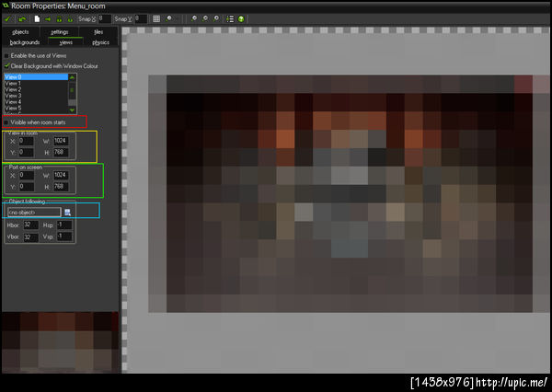Switch to the settings tab
552x392 pixels.
[x=60, y=32]
